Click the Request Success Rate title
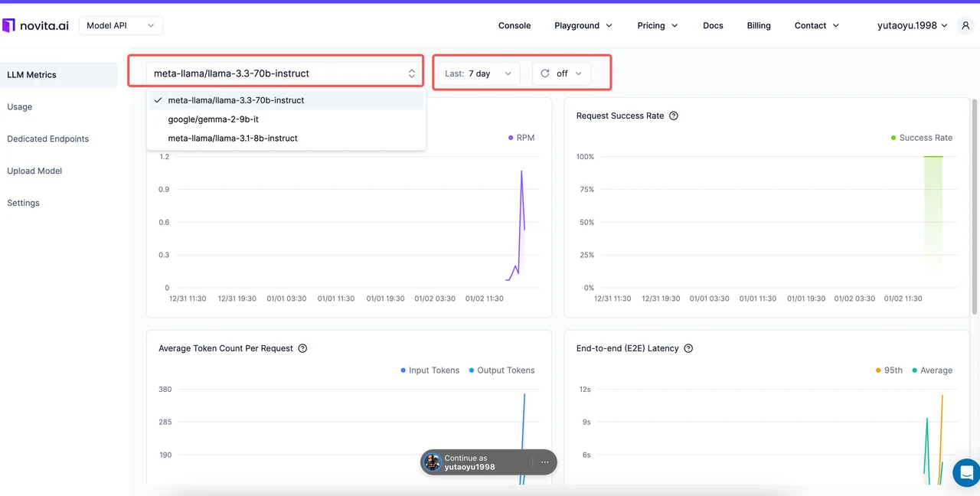This screenshot has width=980, height=496. tap(620, 116)
